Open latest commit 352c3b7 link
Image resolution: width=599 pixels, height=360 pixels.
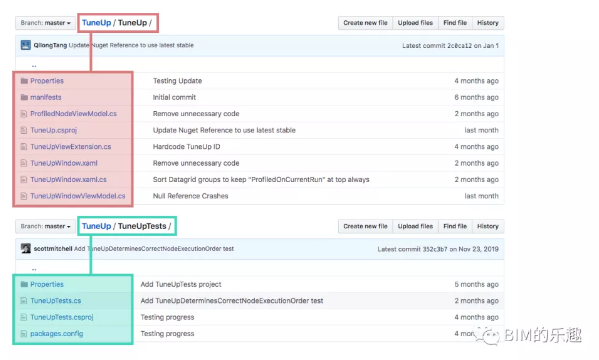435,249
